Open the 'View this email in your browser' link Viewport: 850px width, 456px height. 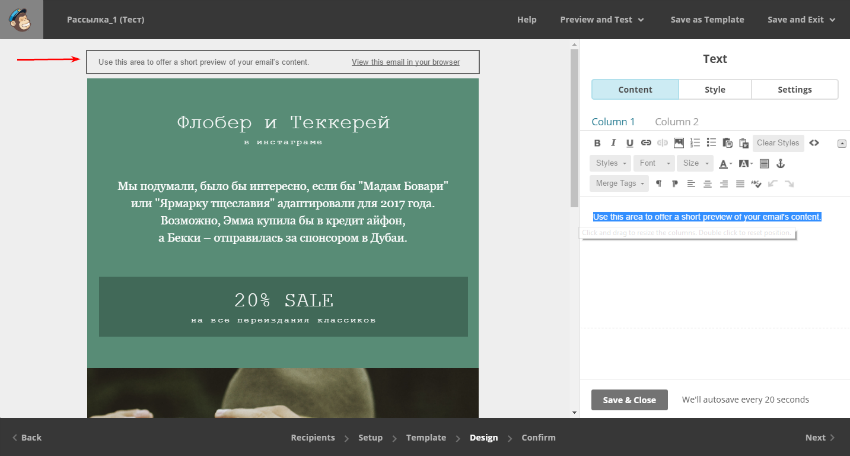tap(405, 62)
